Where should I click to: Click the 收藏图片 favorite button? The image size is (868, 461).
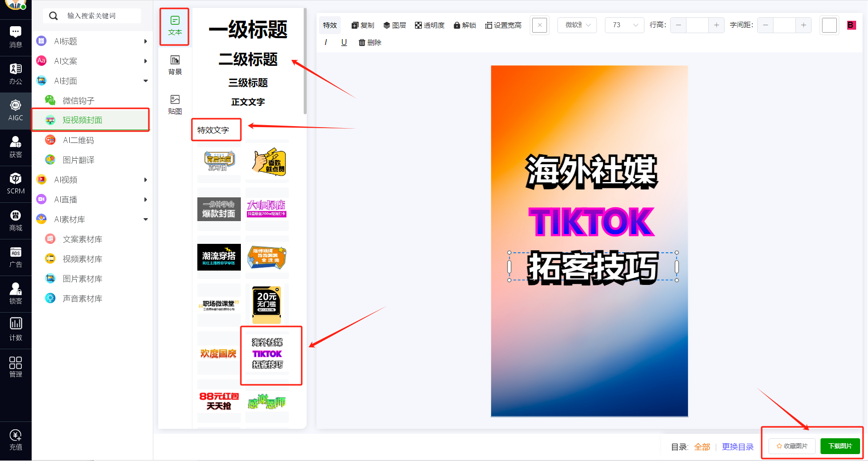click(792, 446)
